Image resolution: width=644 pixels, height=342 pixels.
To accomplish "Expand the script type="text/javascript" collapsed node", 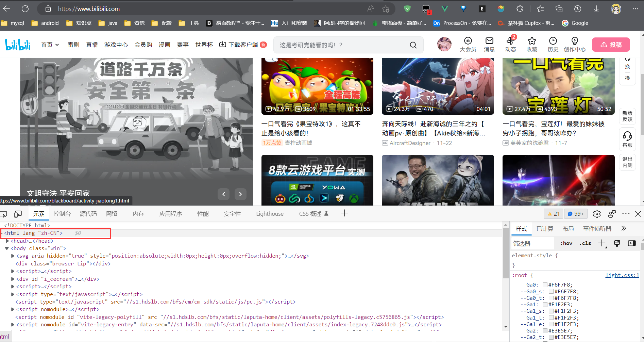I will tap(13, 294).
